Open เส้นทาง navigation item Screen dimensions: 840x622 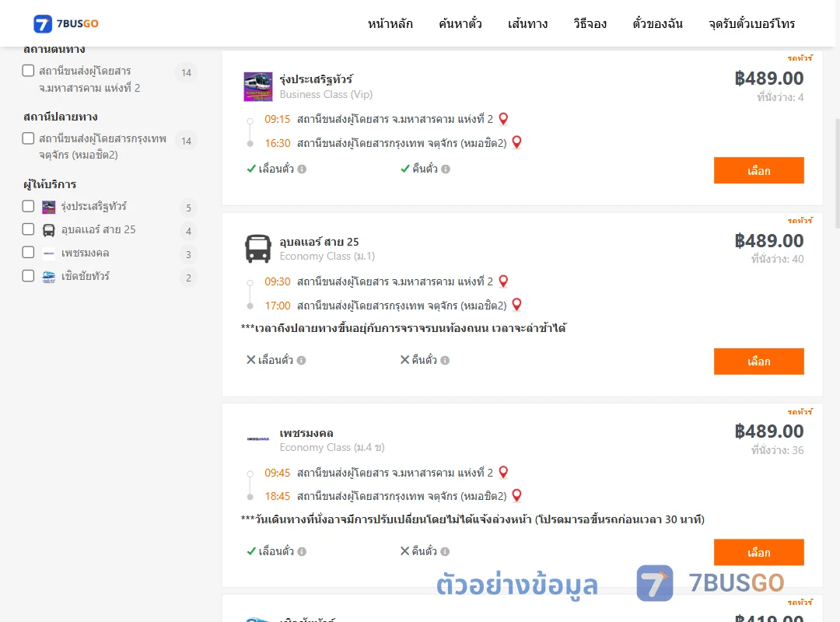click(527, 24)
